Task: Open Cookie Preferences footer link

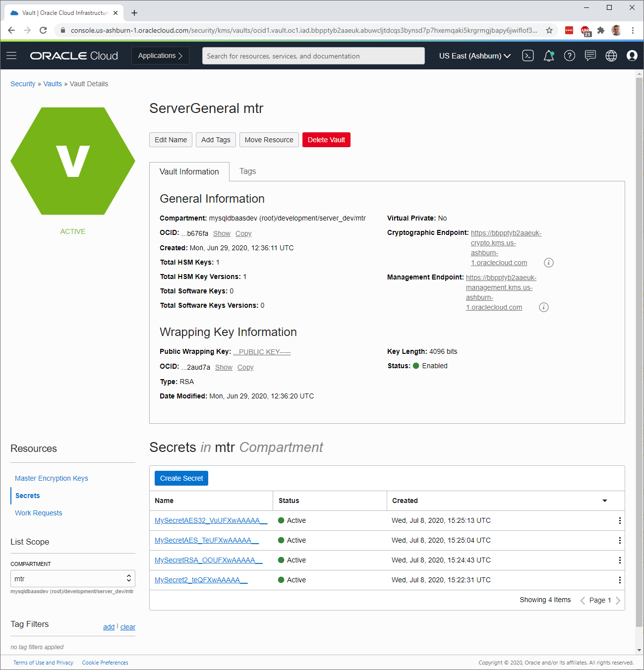Action: (105, 663)
